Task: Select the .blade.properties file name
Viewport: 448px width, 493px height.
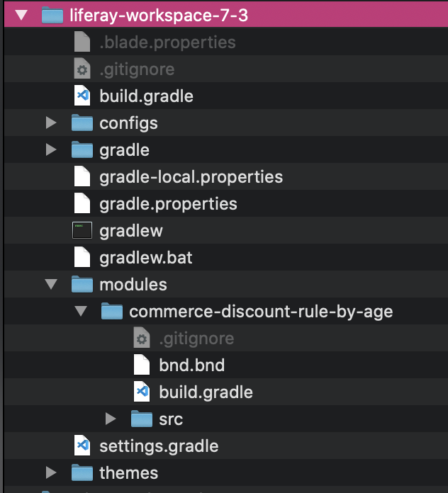Action: 167,42
